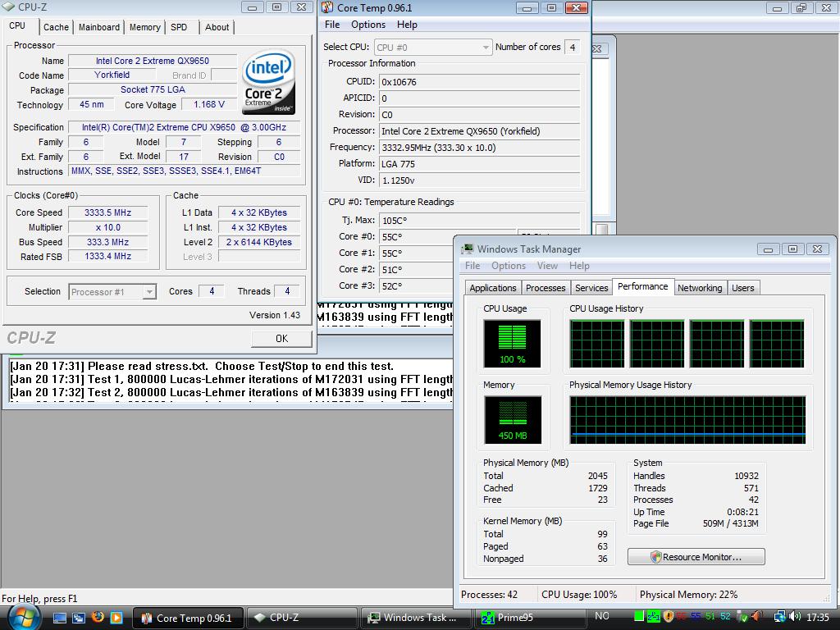
Task: Click the Intel Core 2 Extreme logo
Action: pyautogui.click(x=268, y=82)
